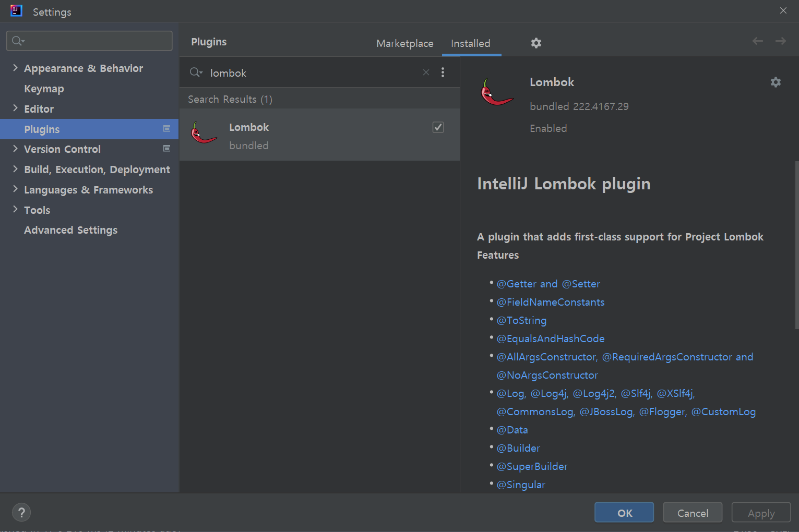799x532 pixels.
Task: Open Advanced Settings page
Action: pos(70,230)
